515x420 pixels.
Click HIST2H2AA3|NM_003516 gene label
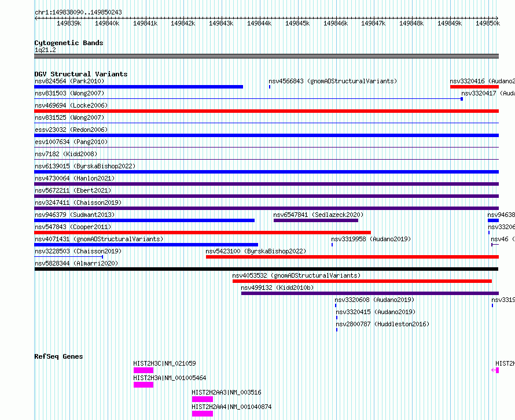(227, 392)
